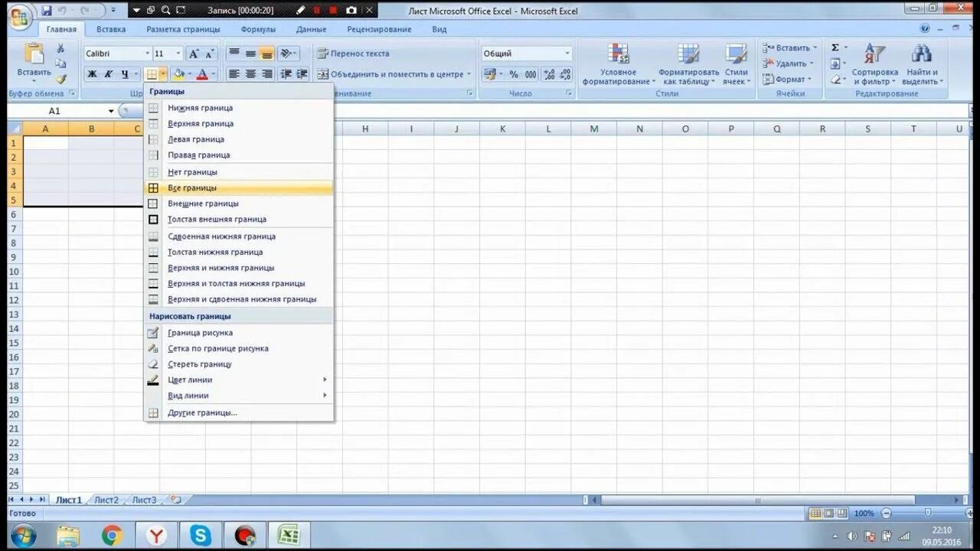
Task: Click the Increase font size icon
Action: click(194, 54)
